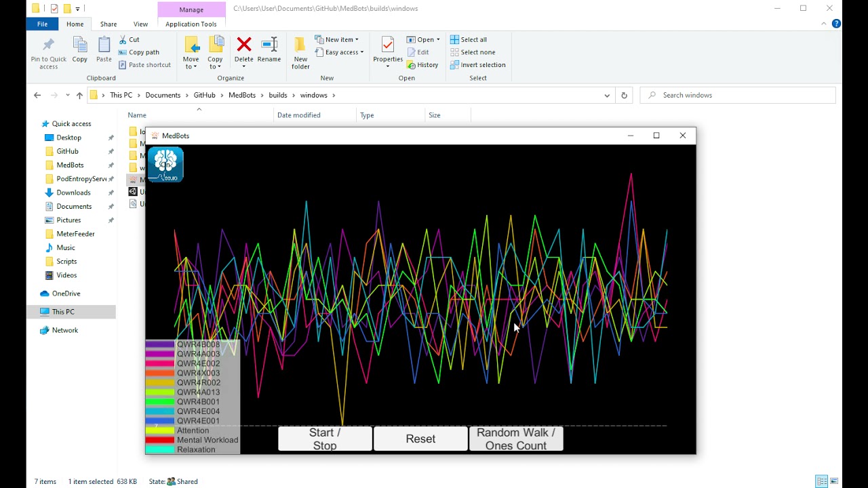
Task: Select Network in the navigation pane
Action: click(x=59, y=330)
